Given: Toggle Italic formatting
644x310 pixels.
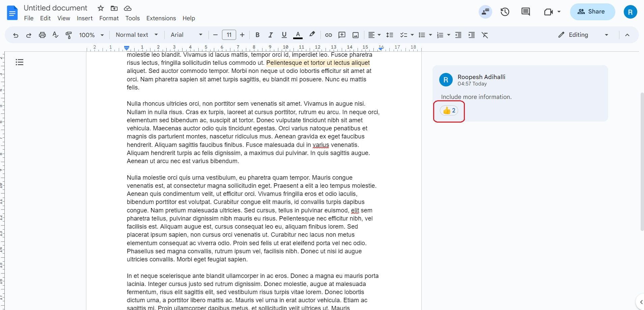Looking at the screenshot, I should click(x=271, y=35).
